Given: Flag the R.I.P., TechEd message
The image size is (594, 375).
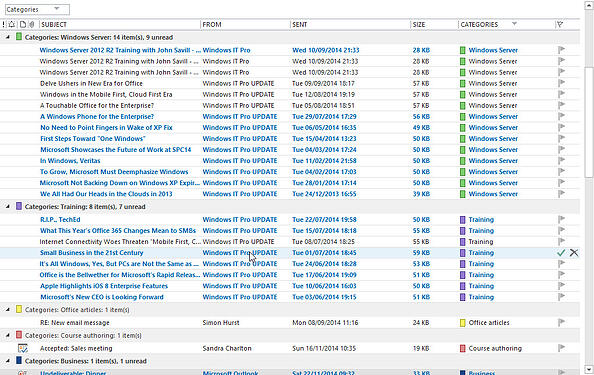Looking at the screenshot, I should click(x=561, y=219).
